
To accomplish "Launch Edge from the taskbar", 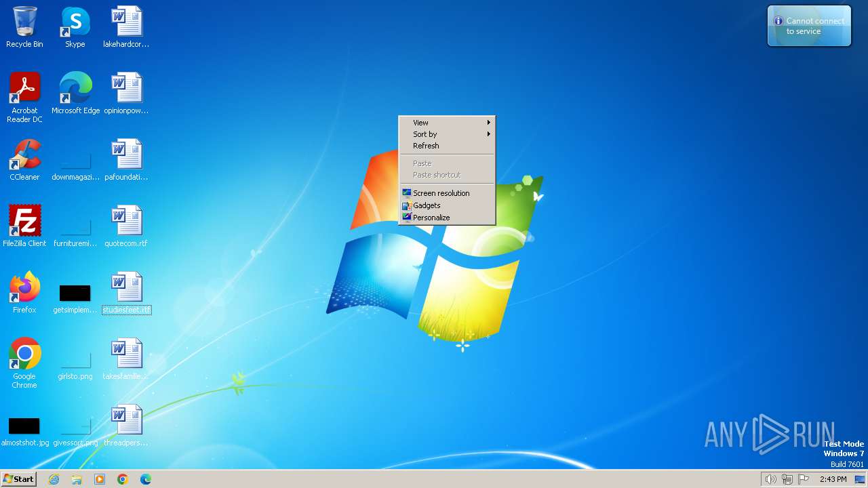I will 146,479.
